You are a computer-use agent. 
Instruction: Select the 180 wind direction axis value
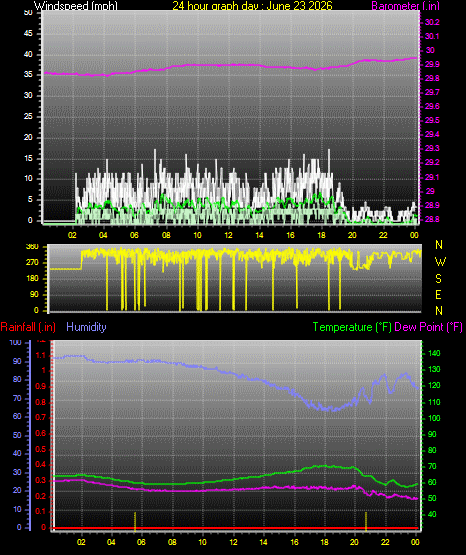click(32, 279)
